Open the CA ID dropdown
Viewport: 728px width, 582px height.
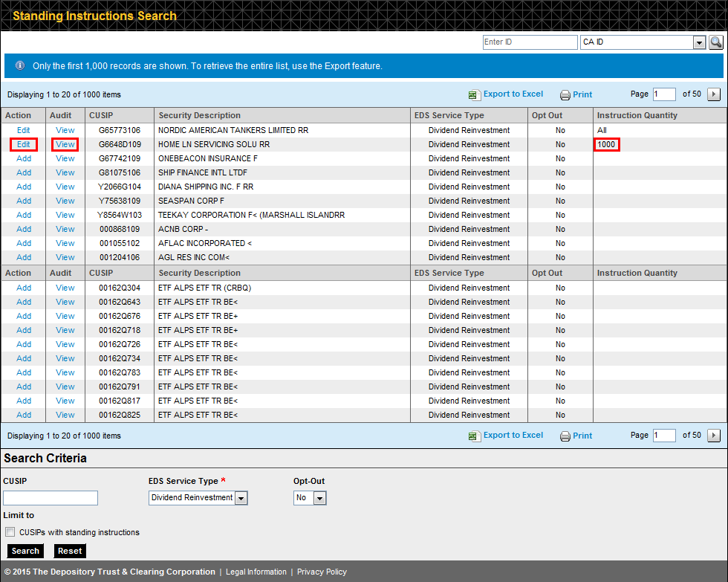tap(699, 42)
